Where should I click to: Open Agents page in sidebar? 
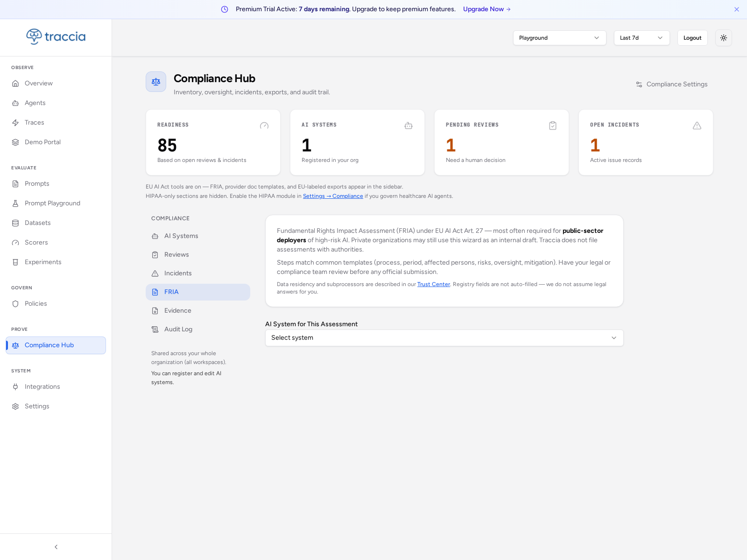[56, 103]
